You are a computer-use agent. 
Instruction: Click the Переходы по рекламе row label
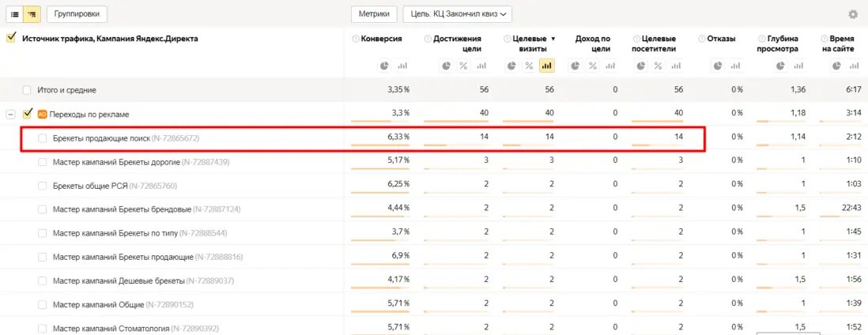point(89,115)
